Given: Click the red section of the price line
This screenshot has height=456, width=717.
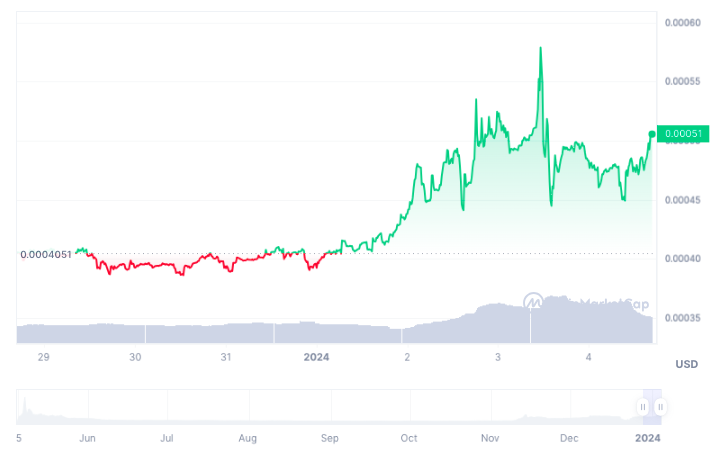Looking at the screenshot, I should click(150, 266).
